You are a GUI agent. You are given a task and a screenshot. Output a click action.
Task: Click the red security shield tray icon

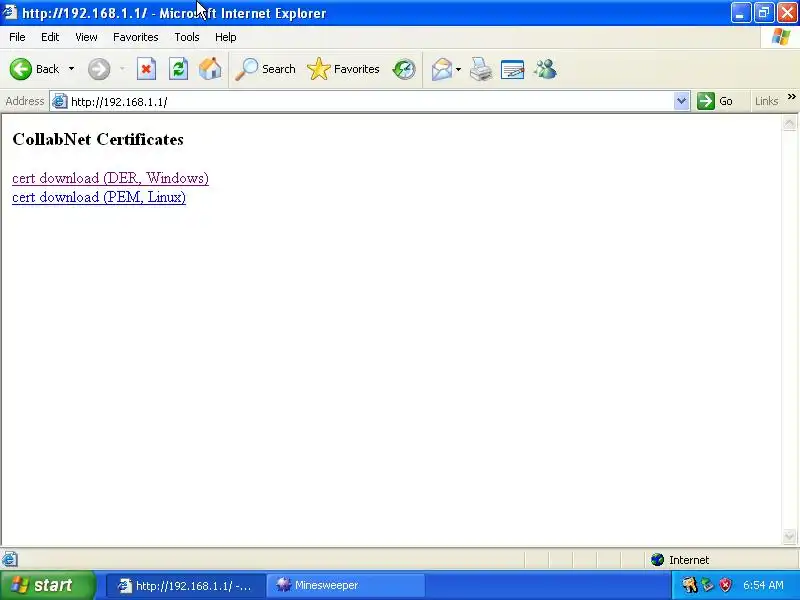click(x=726, y=585)
